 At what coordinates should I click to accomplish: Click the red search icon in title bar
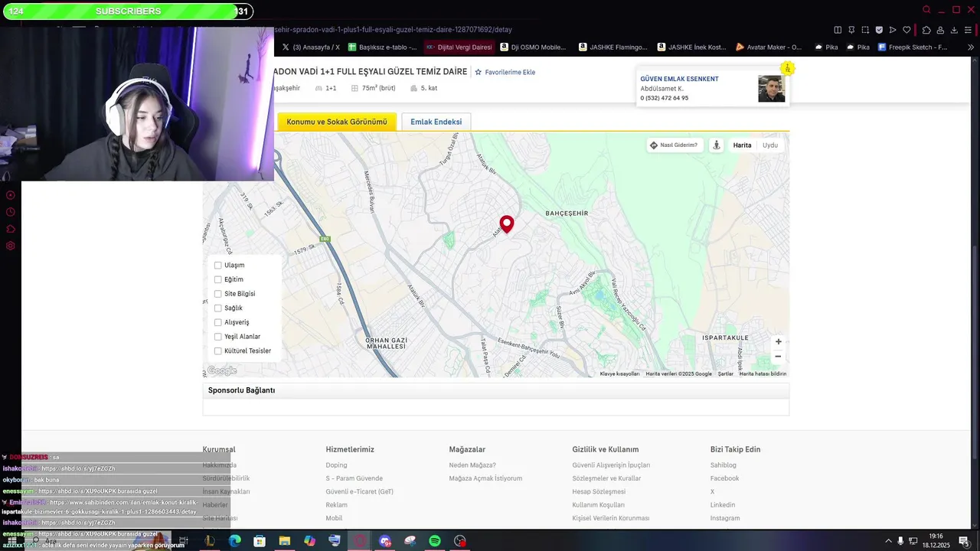tap(926, 10)
